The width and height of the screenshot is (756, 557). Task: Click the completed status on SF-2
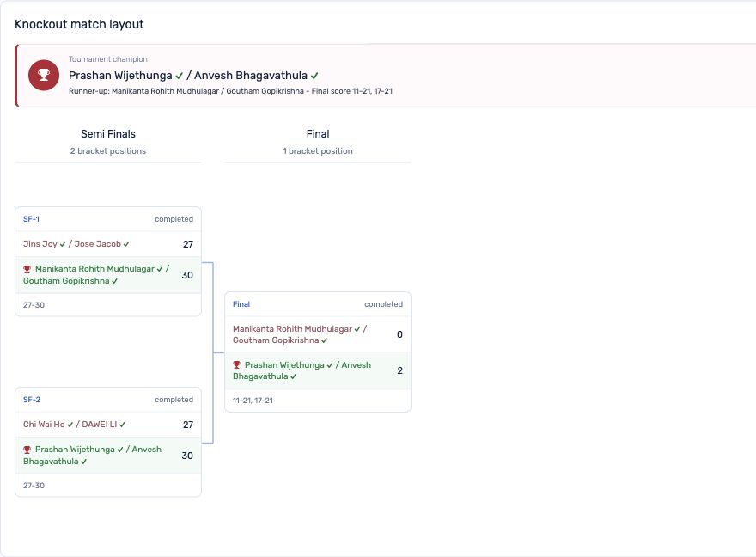pyautogui.click(x=174, y=400)
